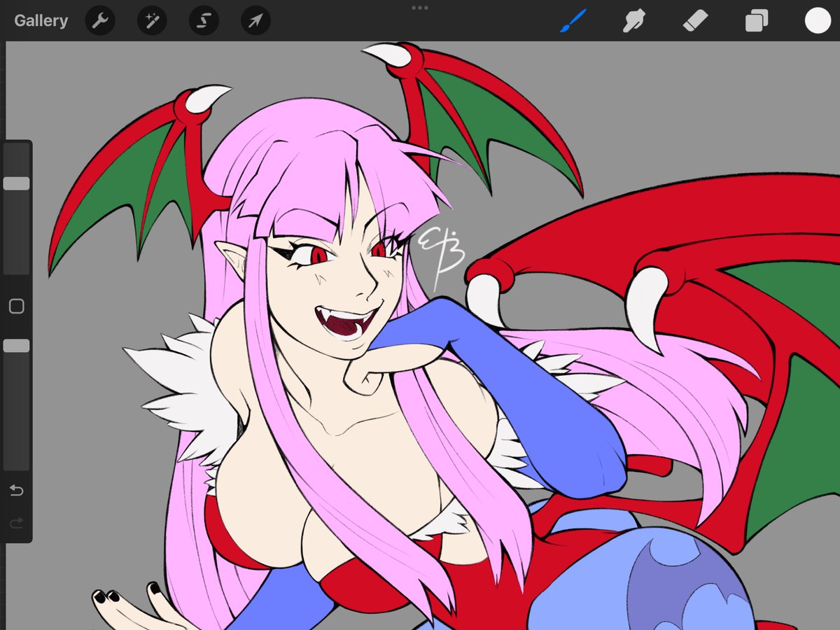Tap the square modify button in sidebar
This screenshot has width=840, height=630.
(16, 307)
